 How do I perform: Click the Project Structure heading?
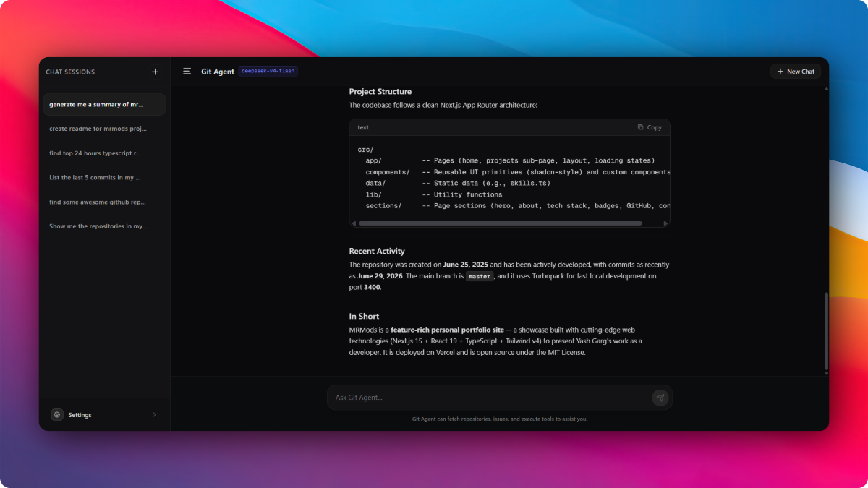coord(380,92)
